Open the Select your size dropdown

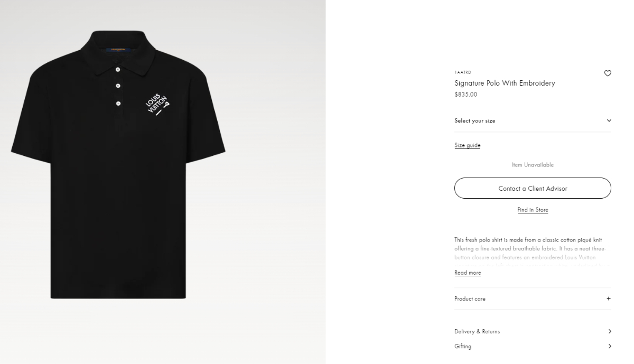pyautogui.click(x=533, y=120)
